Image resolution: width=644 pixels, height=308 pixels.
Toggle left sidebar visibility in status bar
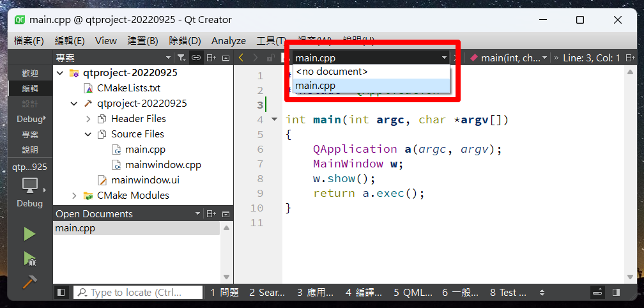click(x=61, y=293)
